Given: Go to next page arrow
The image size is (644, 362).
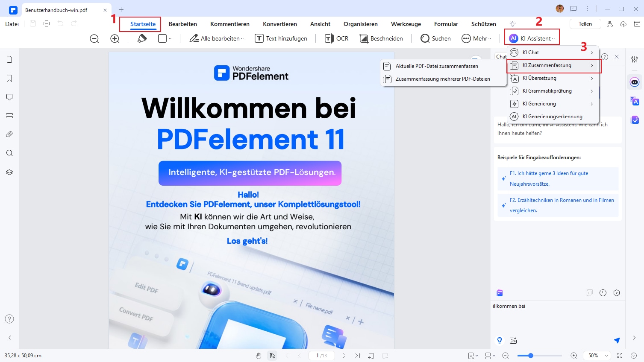Looking at the screenshot, I should click(344, 356).
